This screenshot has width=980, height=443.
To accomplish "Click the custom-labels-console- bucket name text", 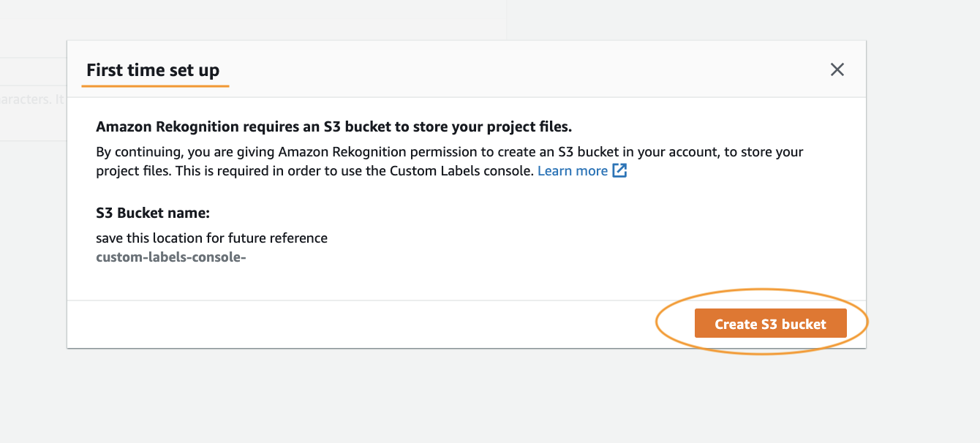I will pyautogui.click(x=170, y=257).
